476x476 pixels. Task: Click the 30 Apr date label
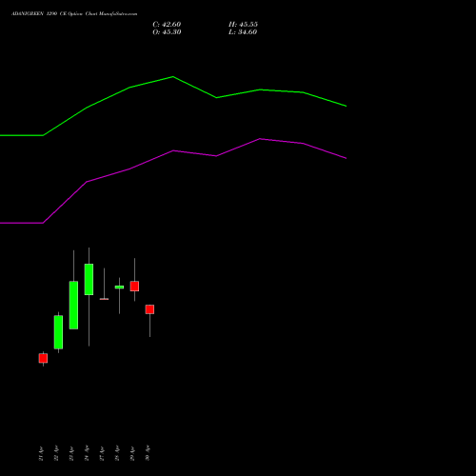click(148, 453)
